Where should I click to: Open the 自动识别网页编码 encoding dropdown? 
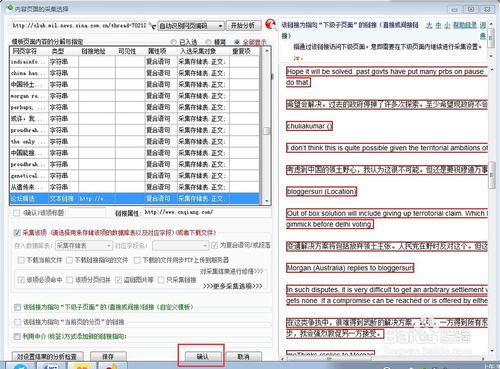(190, 26)
